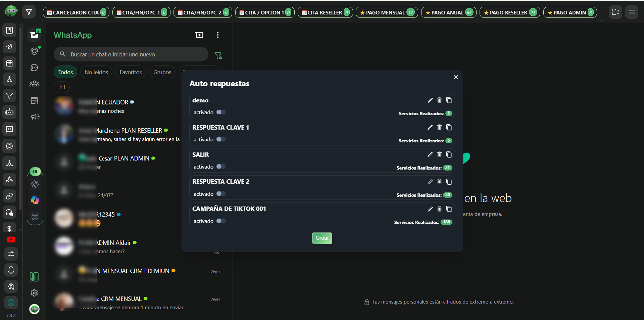Click the chat search input field

click(x=131, y=54)
